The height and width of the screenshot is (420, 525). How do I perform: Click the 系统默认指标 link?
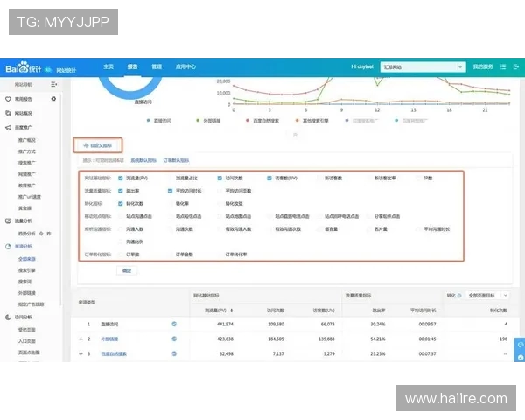point(143,161)
